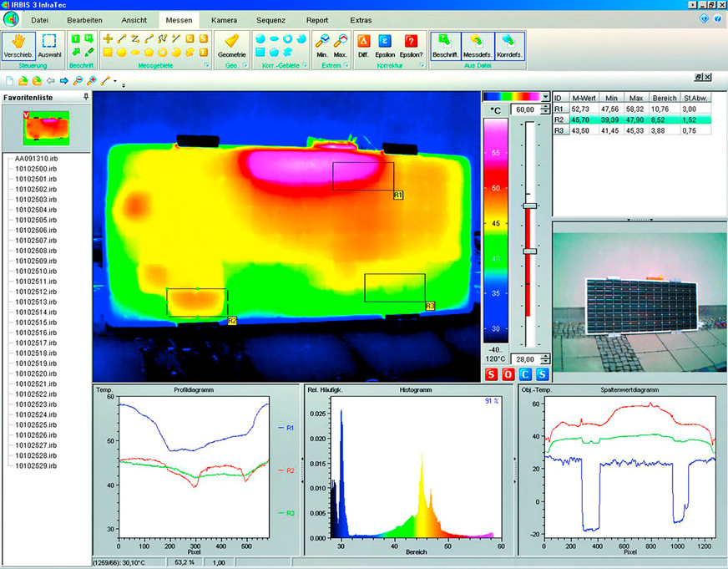Open the Sequenz menu
The height and width of the screenshot is (569, 728).
tap(272, 20)
